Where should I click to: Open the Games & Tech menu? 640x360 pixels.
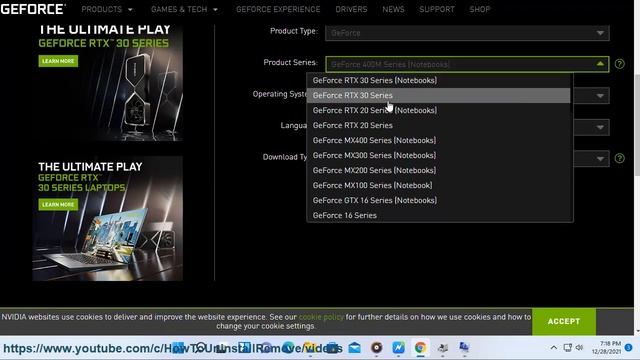(x=184, y=9)
